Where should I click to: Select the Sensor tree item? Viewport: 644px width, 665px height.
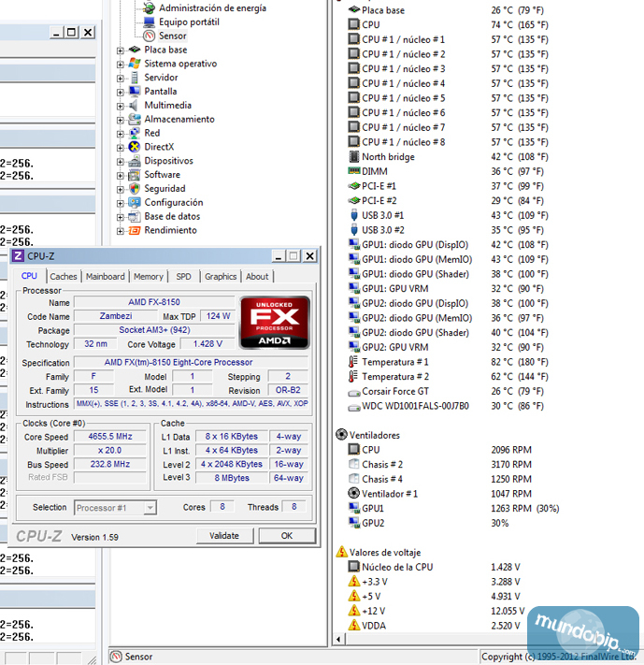tap(172, 36)
